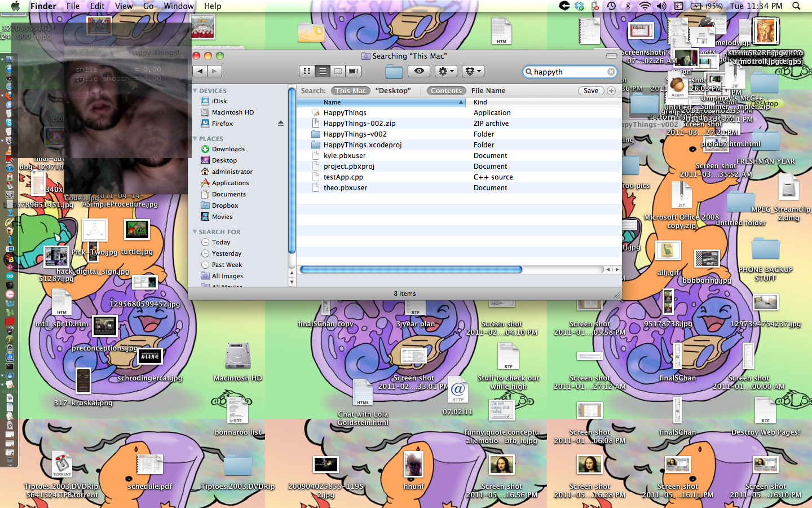812x508 pixels.
Task: Collapse the DEVICES sidebar section
Action: pyautogui.click(x=195, y=90)
